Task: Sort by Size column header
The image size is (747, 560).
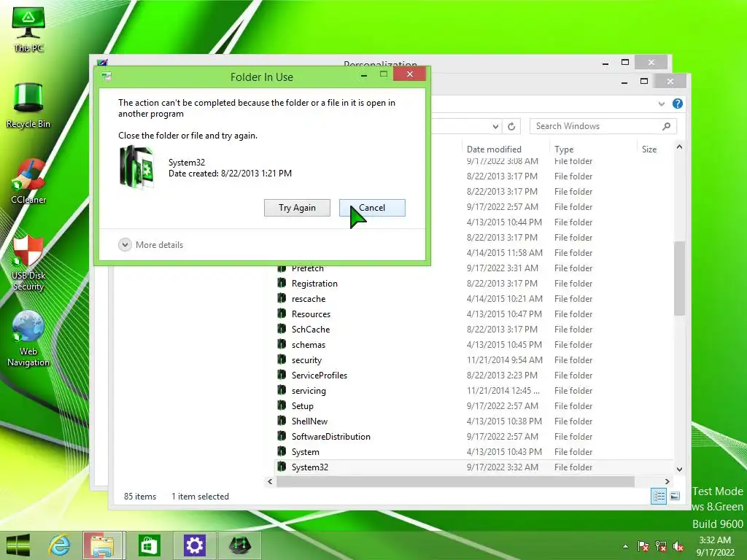Action: coord(649,149)
